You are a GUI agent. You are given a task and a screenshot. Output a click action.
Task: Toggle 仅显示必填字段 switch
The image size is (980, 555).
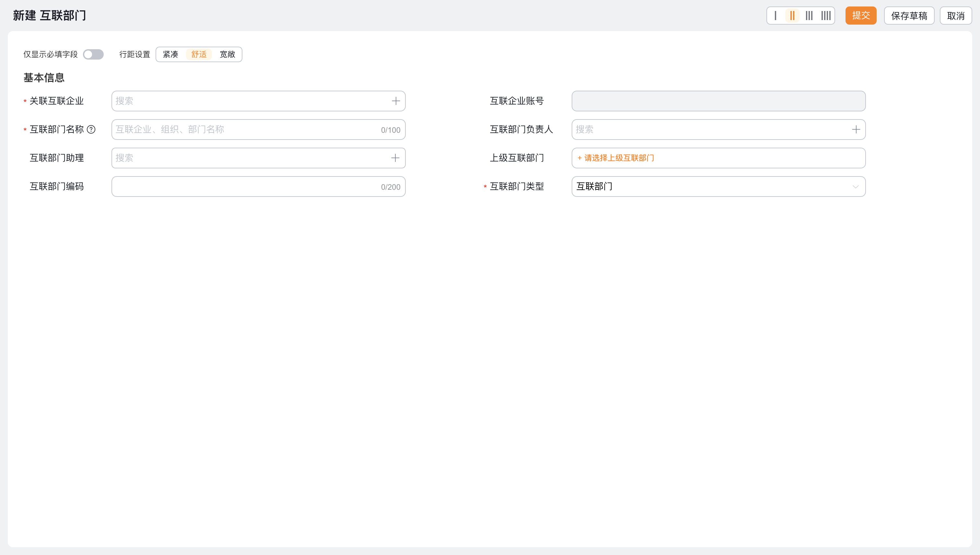point(93,54)
